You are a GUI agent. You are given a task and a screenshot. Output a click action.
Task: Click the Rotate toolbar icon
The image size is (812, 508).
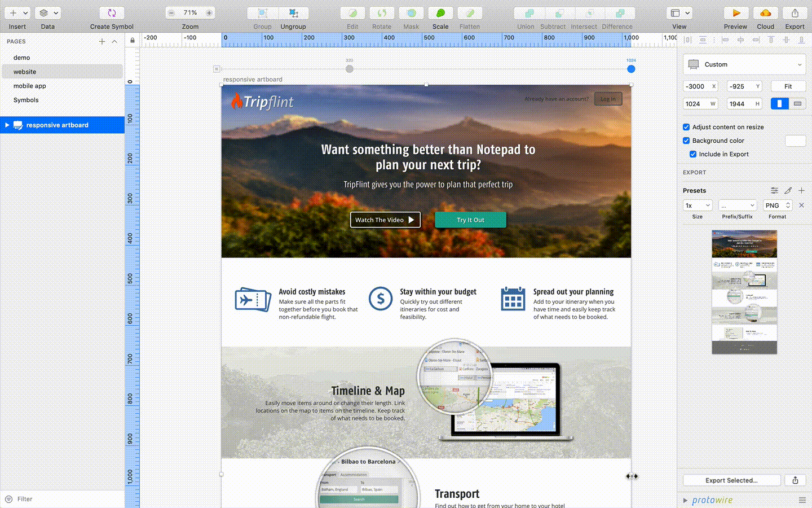coord(382,13)
